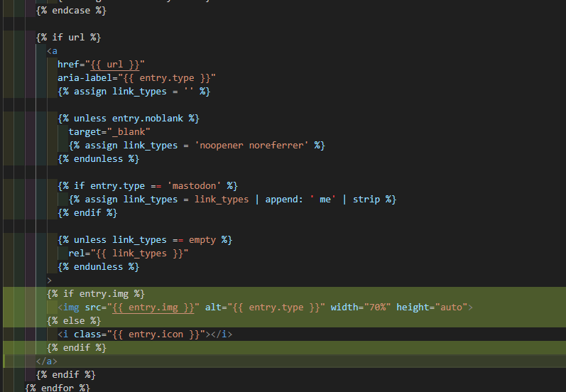Screen dimensions: 566x392
Task: Click the alt attribute on the img tag
Action: point(213,307)
